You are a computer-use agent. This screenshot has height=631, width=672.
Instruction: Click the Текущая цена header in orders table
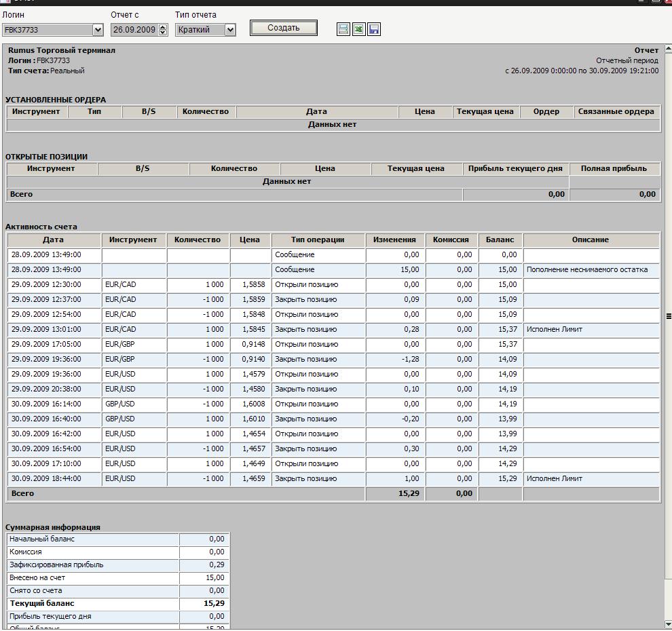[x=485, y=112]
